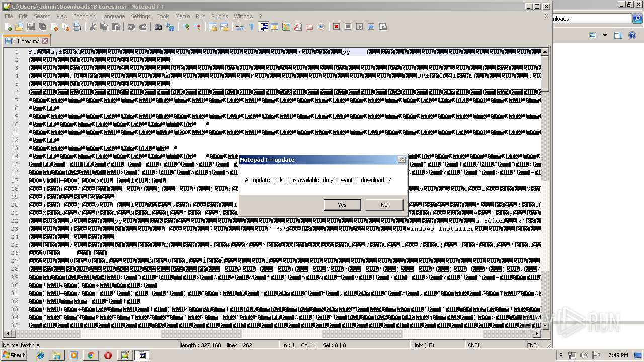
Task: Open the Windows Start menu
Action: pos(14,355)
